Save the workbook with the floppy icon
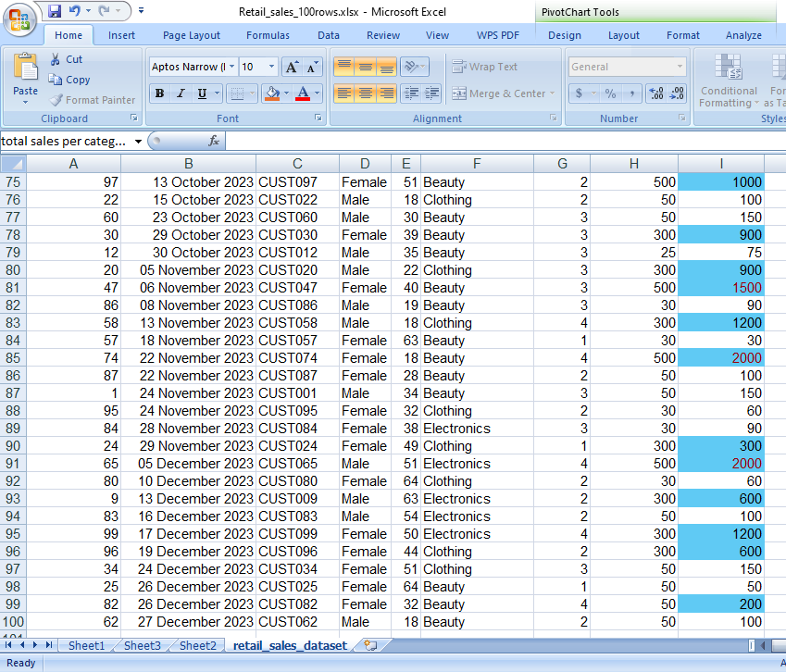Screen dimensions: 786x672 click(x=54, y=10)
